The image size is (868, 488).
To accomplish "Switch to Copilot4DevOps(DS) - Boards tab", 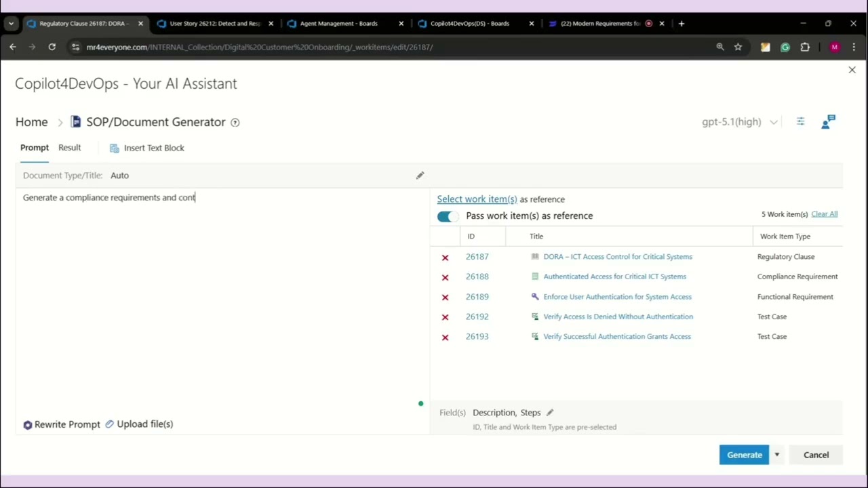I will (469, 23).
